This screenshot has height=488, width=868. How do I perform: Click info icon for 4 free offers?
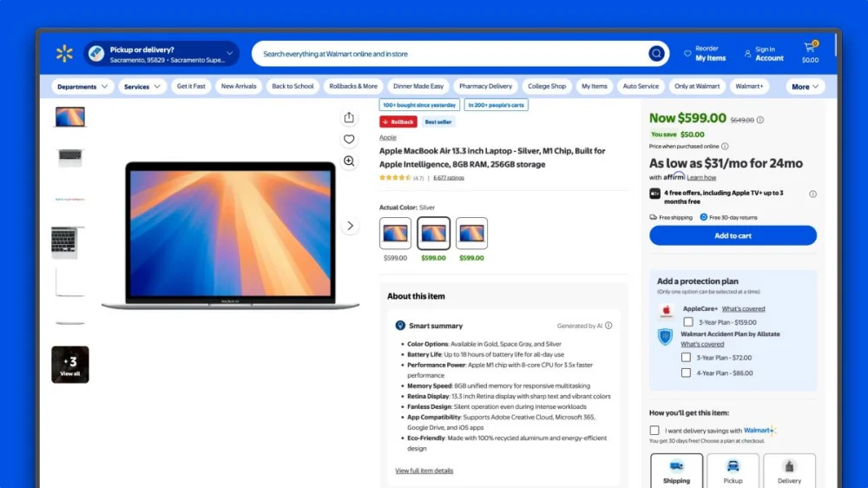pyautogui.click(x=812, y=194)
